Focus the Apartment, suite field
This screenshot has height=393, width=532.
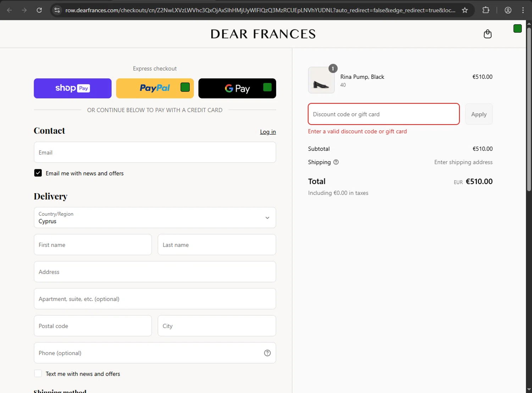click(155, 299)
